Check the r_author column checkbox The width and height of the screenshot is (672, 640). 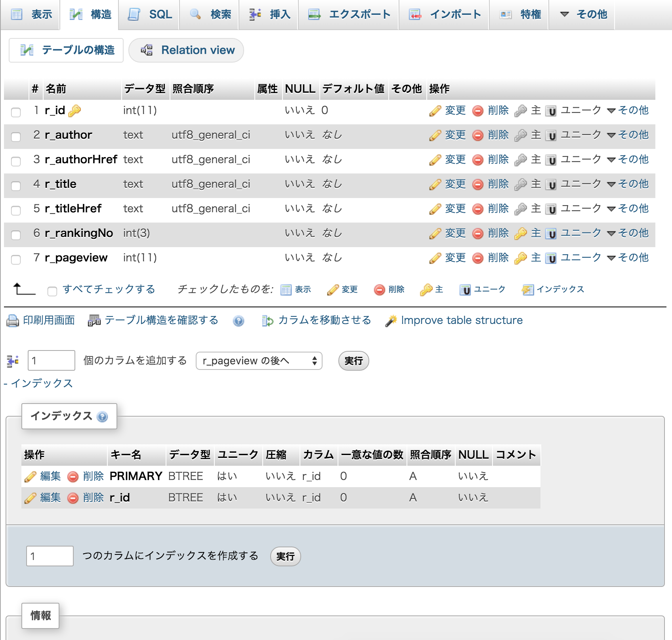point(16,137)
